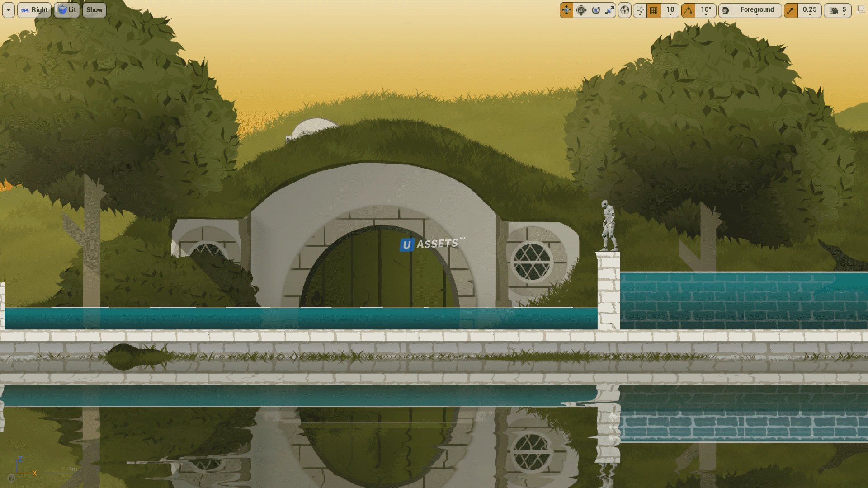Open the Right view orientation menu
This screenshot has height=488, width=868.
point(34,10)
